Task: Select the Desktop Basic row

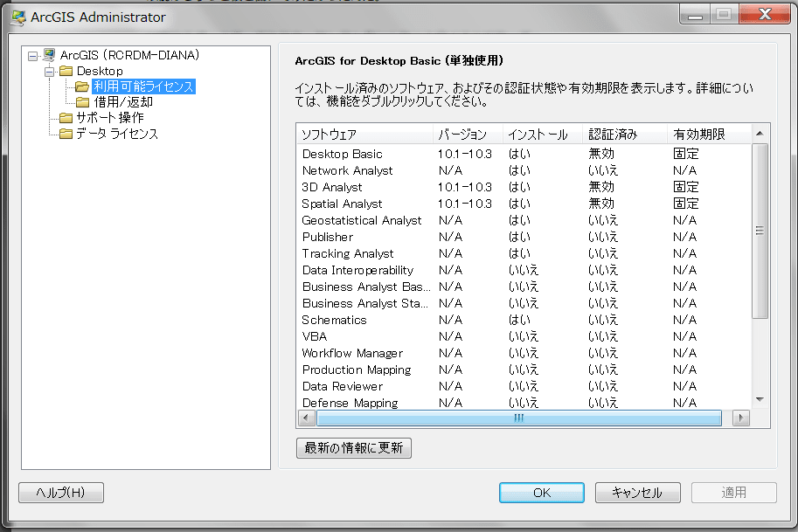Action: 524,154
